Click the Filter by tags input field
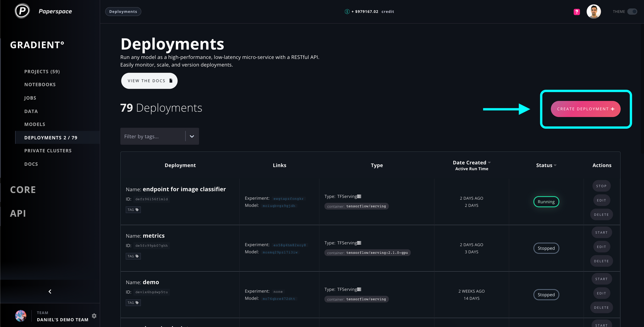Image resolution: width=644 pixels, height=327 pixels. pos(153,136)
